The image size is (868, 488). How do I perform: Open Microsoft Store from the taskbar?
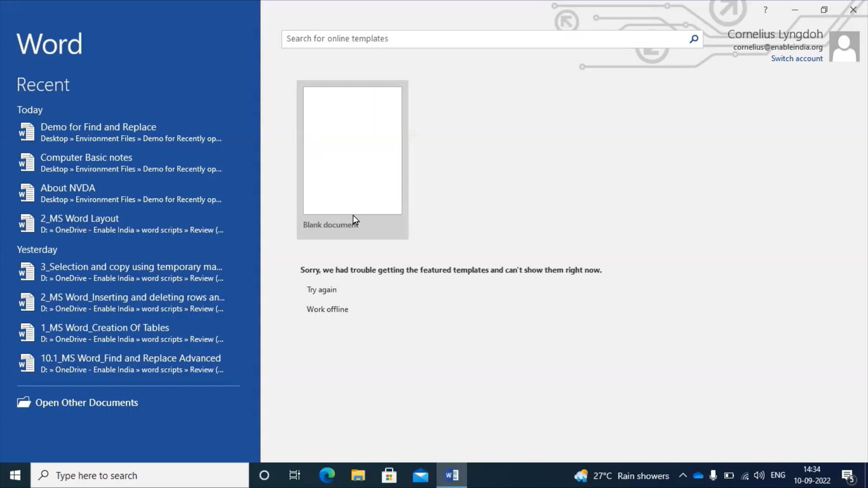click(x=389, y=475)
